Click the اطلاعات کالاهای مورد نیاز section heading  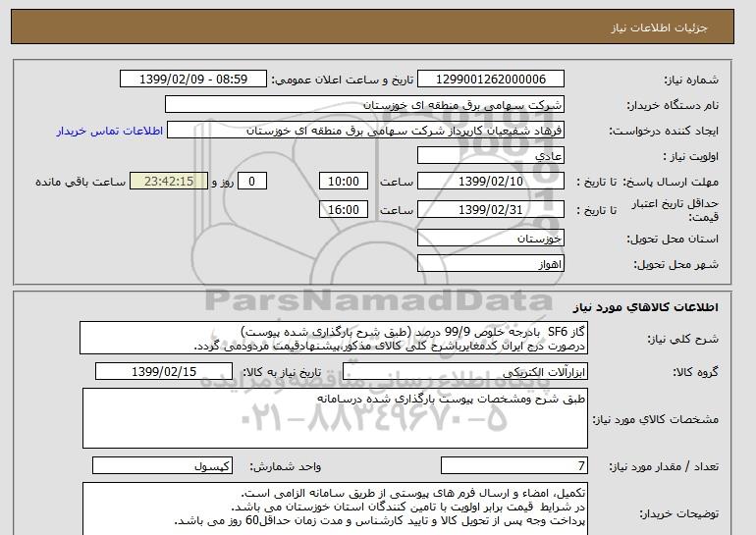(x=645, y=307)
